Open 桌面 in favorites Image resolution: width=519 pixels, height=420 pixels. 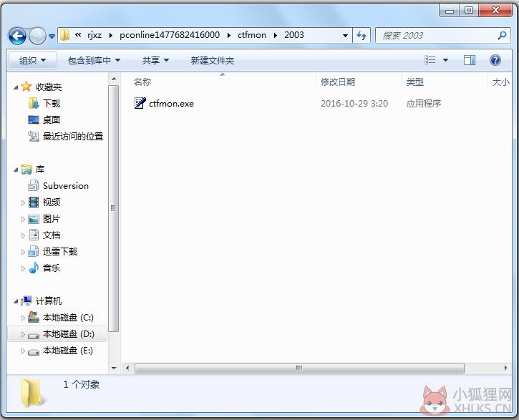(52, 119)
